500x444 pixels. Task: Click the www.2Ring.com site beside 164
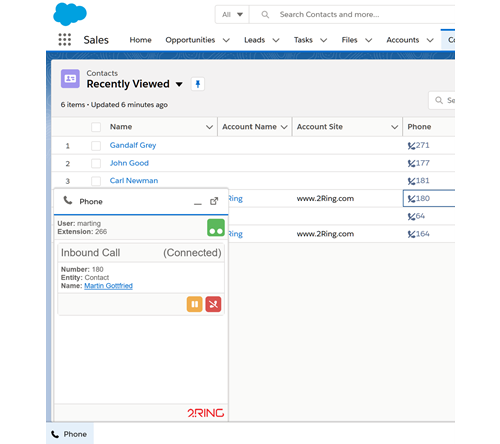325,234
